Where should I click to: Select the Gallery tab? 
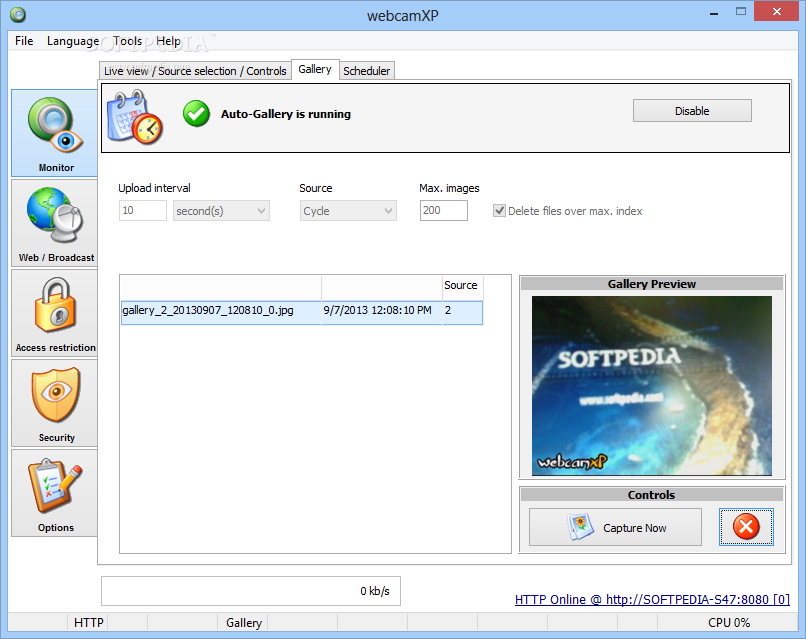pos(315,69)
